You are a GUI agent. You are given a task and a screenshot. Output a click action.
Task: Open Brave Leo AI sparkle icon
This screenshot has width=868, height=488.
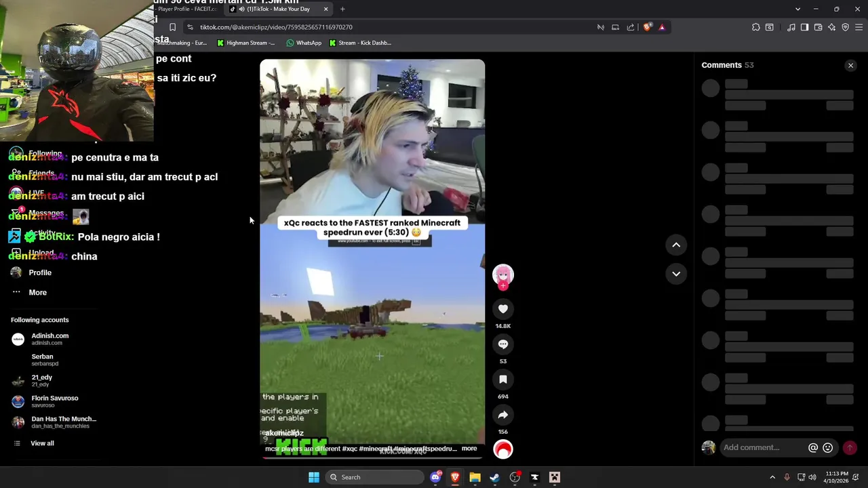[831, 27]
